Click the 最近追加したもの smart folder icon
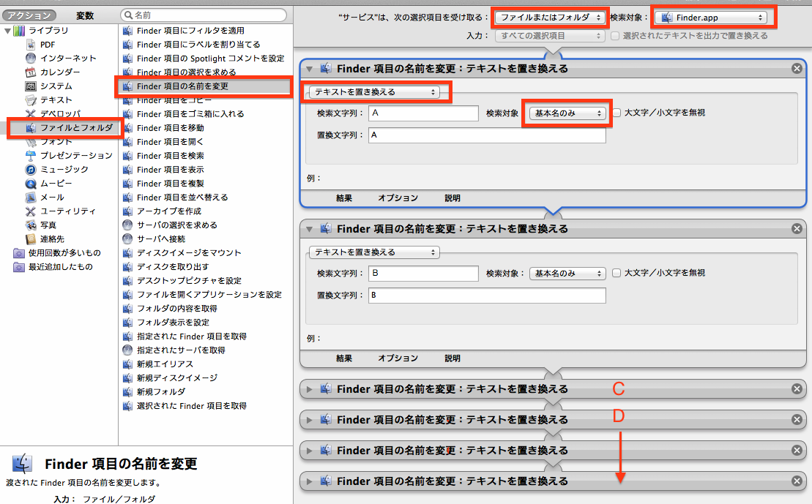812x504 pixels. pyautogui.click(x=19, y=267)
